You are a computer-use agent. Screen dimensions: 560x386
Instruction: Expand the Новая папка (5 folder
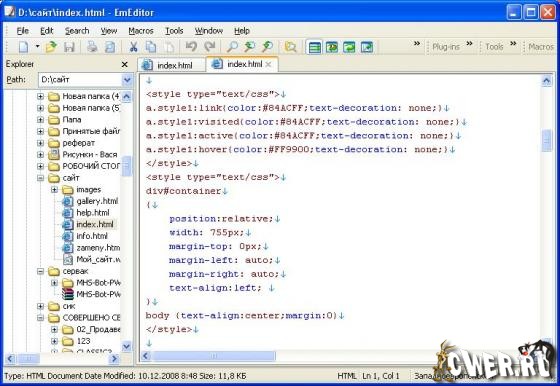tap(40, 108)
